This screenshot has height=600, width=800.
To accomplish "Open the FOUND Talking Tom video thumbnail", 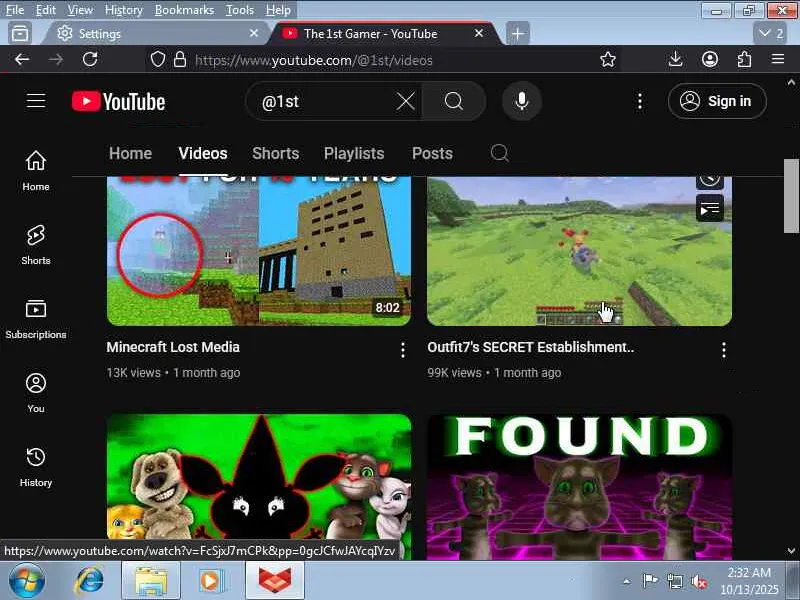I will click(x=579, y=487).
